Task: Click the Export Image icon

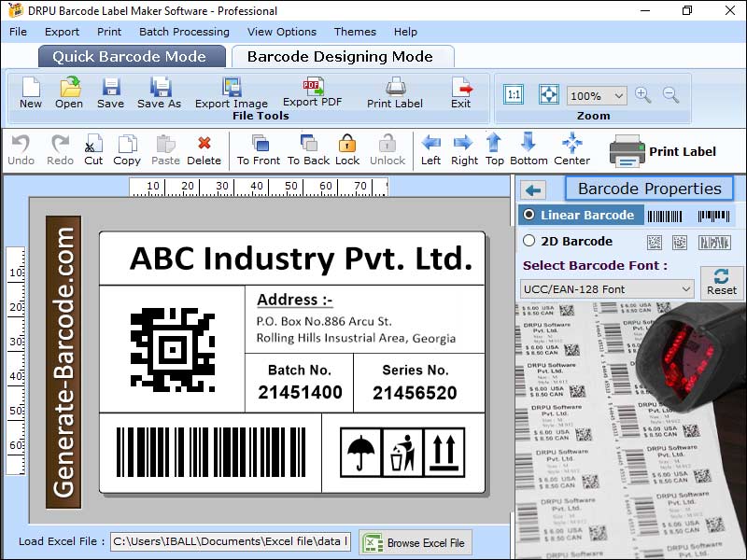Action: click(x=232, y=88)
